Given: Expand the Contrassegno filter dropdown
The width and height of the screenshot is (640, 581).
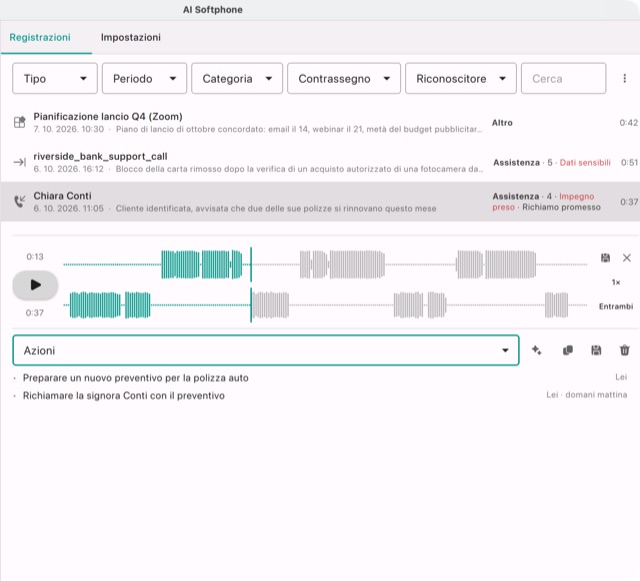Looking at the screenshot, I should click(x=344, y=78).
